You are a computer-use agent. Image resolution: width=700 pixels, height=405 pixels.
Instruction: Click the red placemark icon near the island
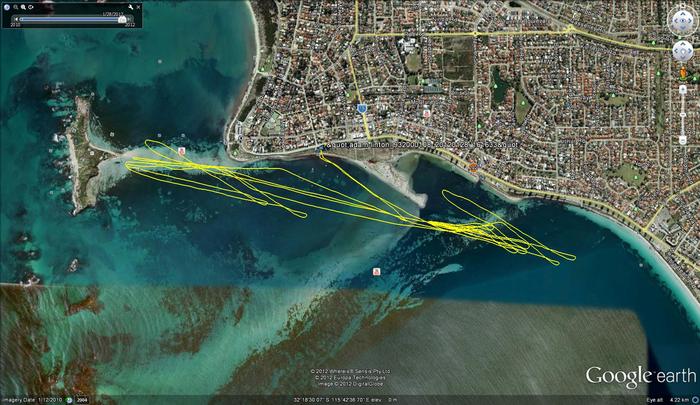181,150
